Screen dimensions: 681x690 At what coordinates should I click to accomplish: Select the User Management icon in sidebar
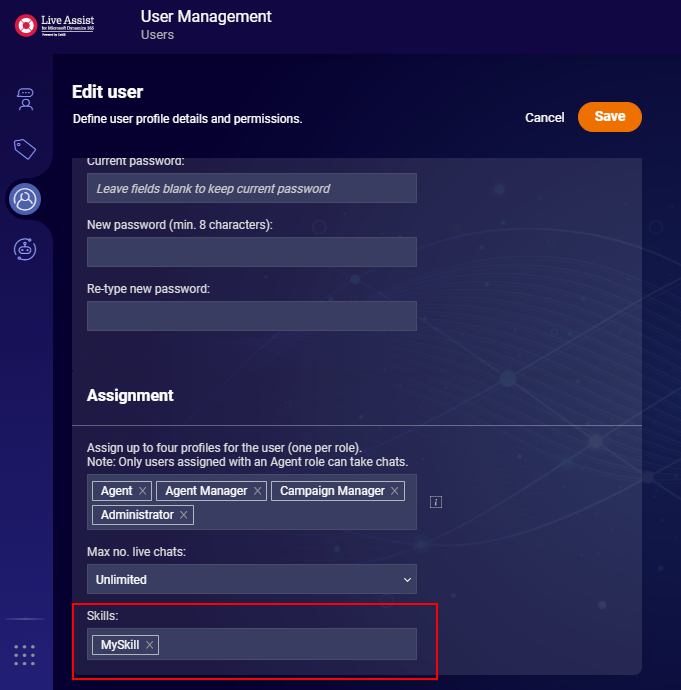point(25,199)
